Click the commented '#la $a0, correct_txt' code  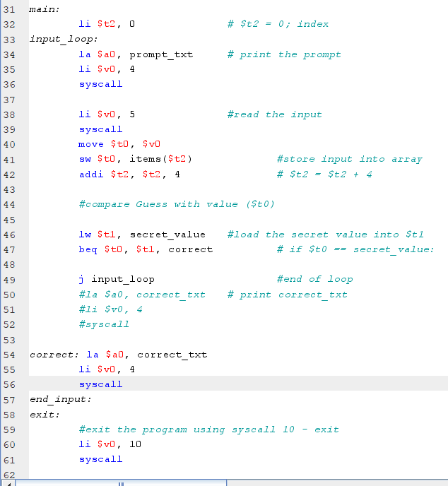[x=142, y=295]
